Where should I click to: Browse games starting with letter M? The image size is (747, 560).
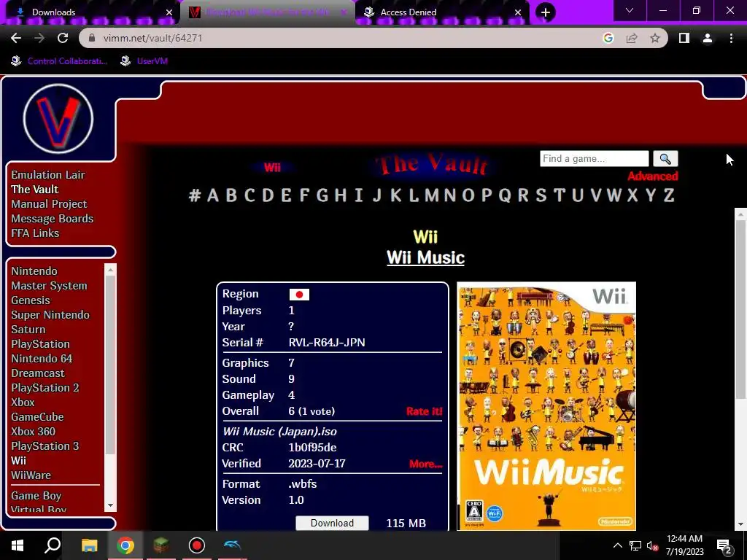click(432, 195)
